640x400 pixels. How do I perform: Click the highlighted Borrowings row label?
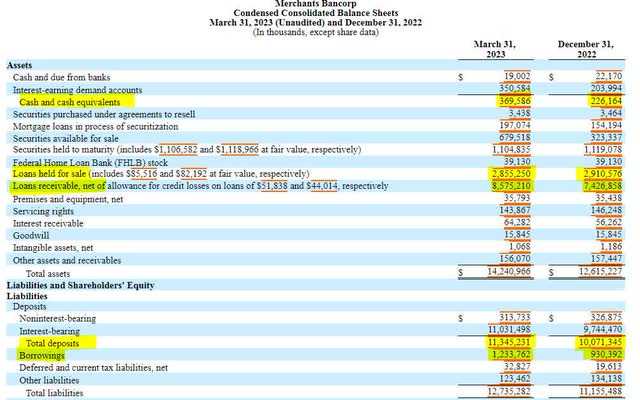(42, 356)
